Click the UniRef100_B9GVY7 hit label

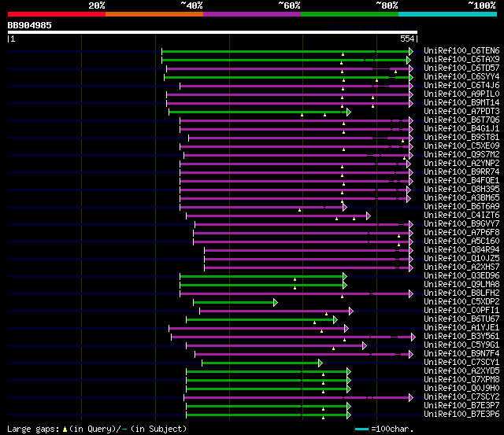point(461,224)
